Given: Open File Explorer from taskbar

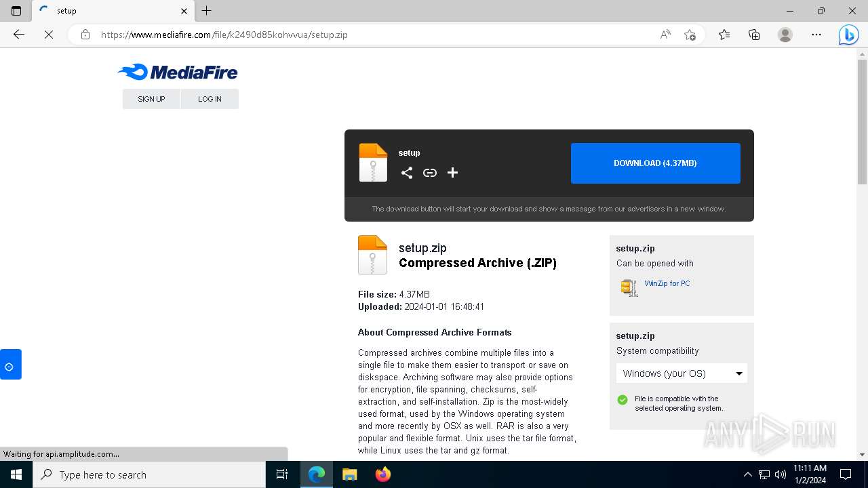Looking at the screenshot, I should pos(349,474).
